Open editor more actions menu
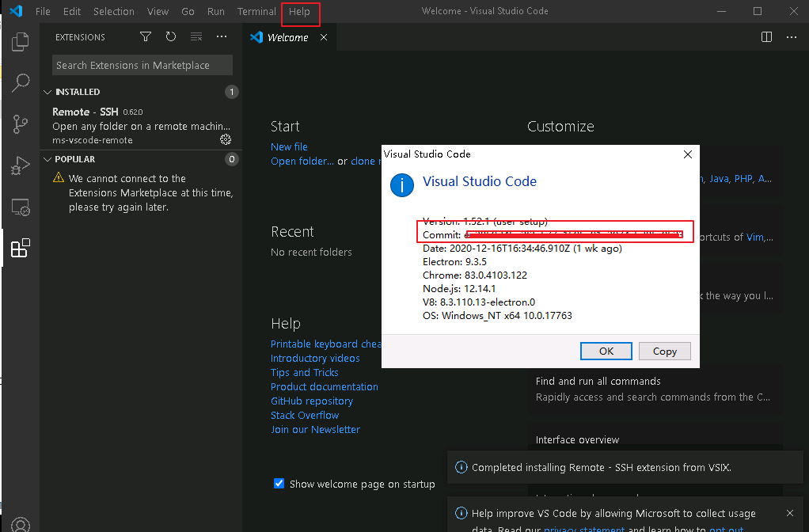809x532 pixels. [792, 37]
